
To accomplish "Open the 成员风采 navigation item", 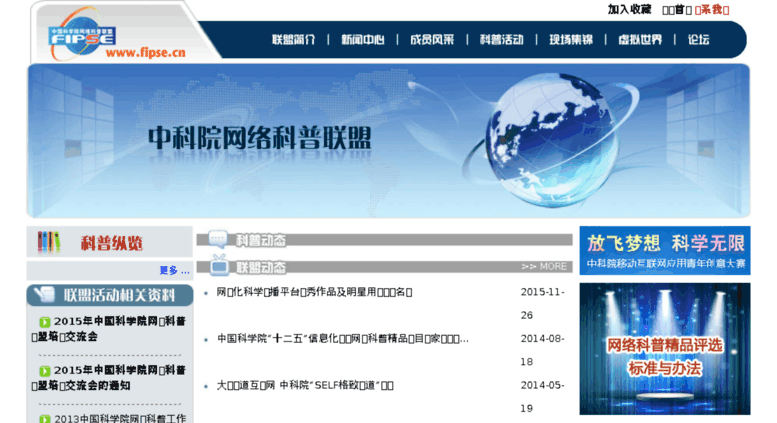I will point(432,40).
